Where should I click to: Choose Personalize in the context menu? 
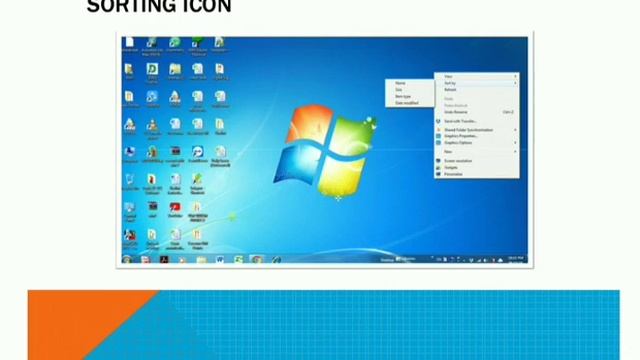click(477, 174)
